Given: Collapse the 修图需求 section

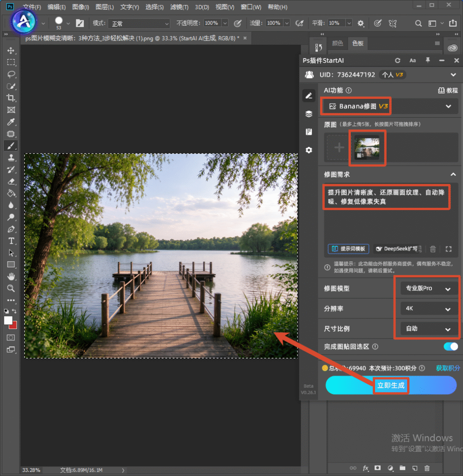Looking at the screenshot, I should (453, 175).
